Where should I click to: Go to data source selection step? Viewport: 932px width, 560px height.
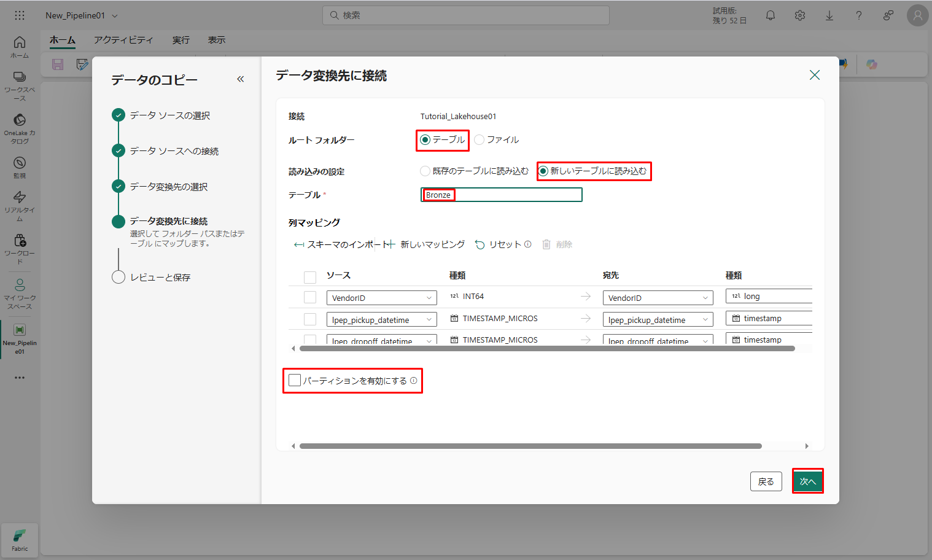coord(161,115)
